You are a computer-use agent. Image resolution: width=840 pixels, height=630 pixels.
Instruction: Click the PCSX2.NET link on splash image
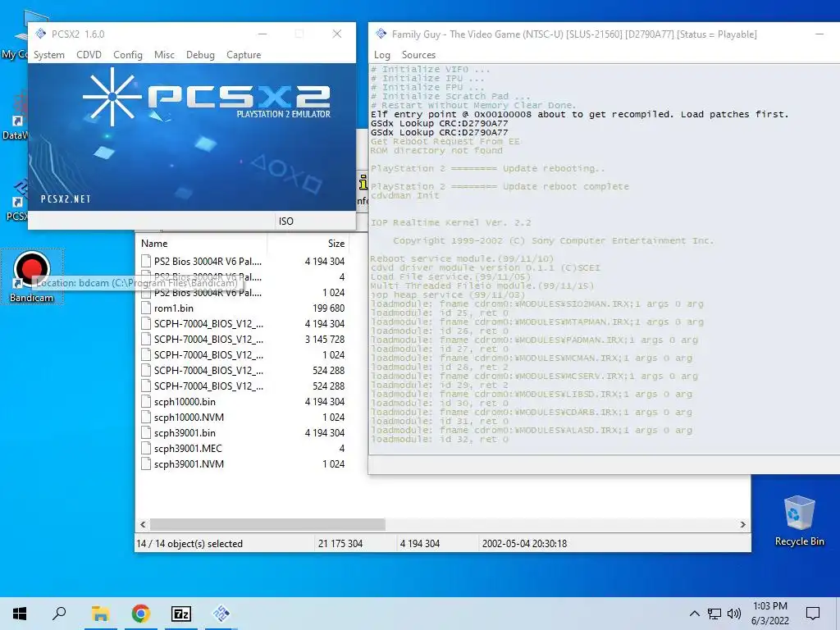point(66,199)
